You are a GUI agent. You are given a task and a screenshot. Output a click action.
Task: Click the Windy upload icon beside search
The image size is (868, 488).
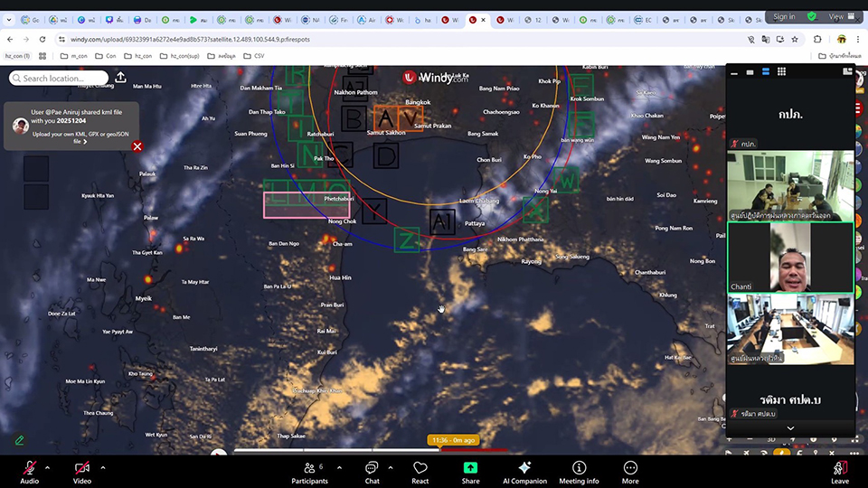120,78
